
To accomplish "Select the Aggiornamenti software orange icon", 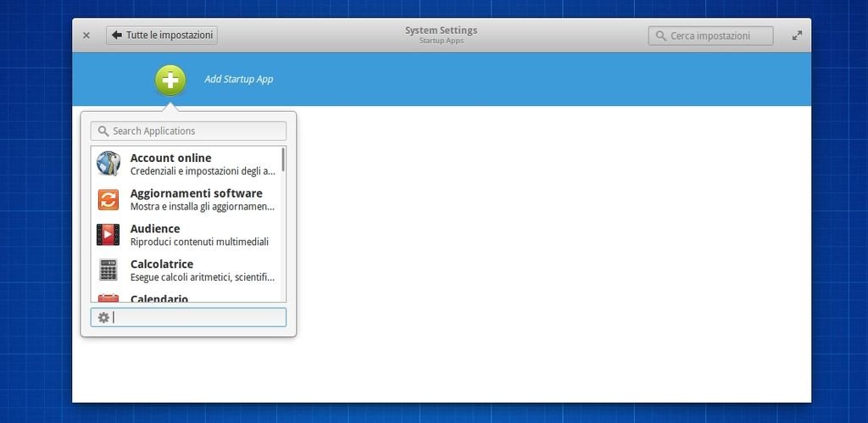I will click(x=108, y=199).
